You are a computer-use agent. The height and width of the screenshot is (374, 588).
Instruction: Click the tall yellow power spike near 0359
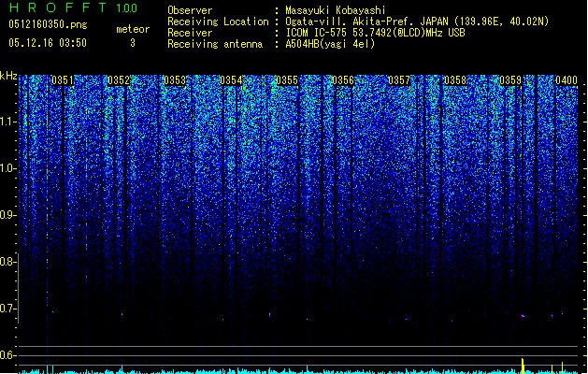pyautogui.click(x=523, y=367)
